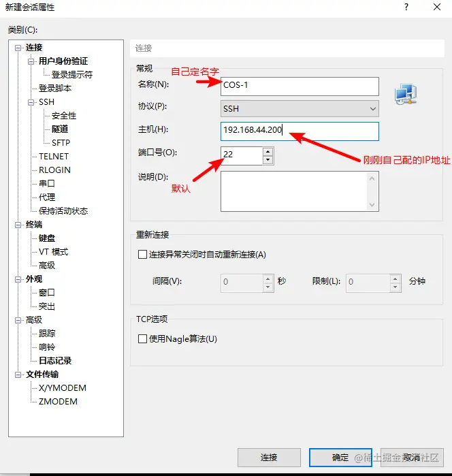This screenshot has height=476, width=452.
Task: Click the 确定 button
Action: coord(340,458)
